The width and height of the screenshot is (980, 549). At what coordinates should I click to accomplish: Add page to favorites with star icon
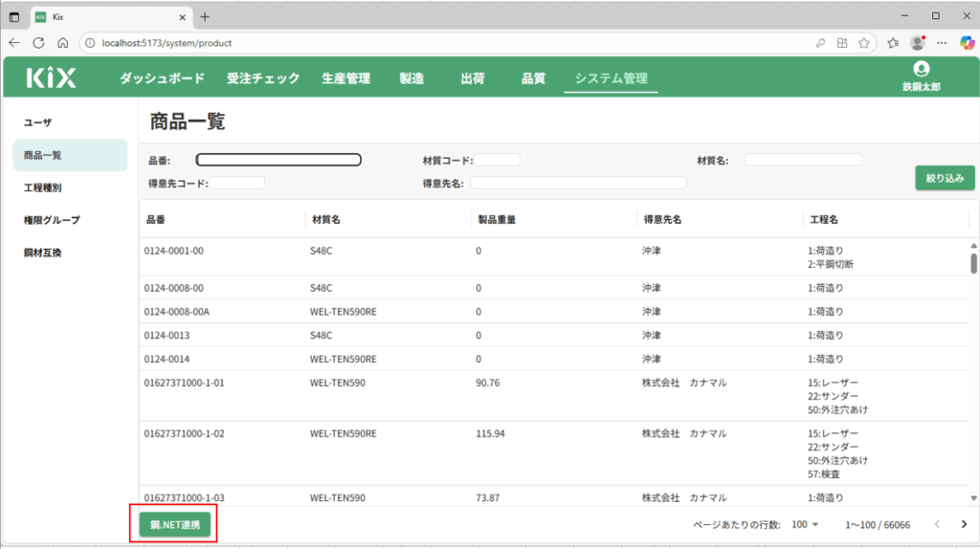tap(864, 43)
